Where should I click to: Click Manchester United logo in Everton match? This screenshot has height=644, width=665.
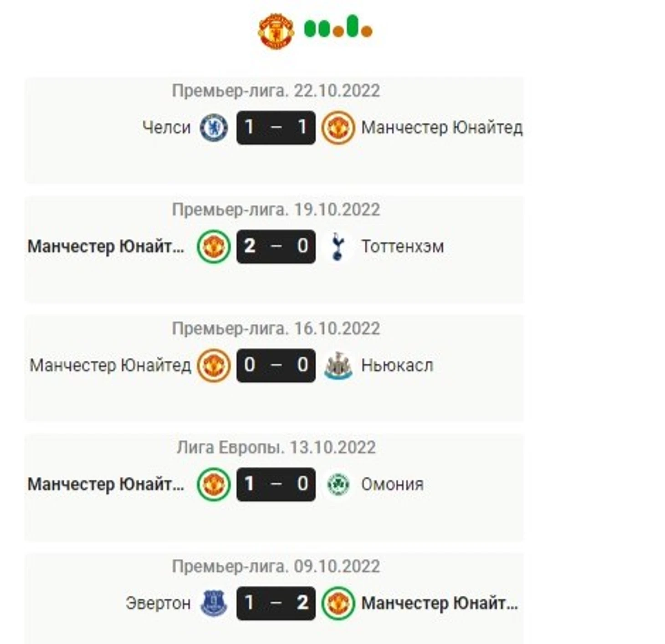tap(338, 603)
